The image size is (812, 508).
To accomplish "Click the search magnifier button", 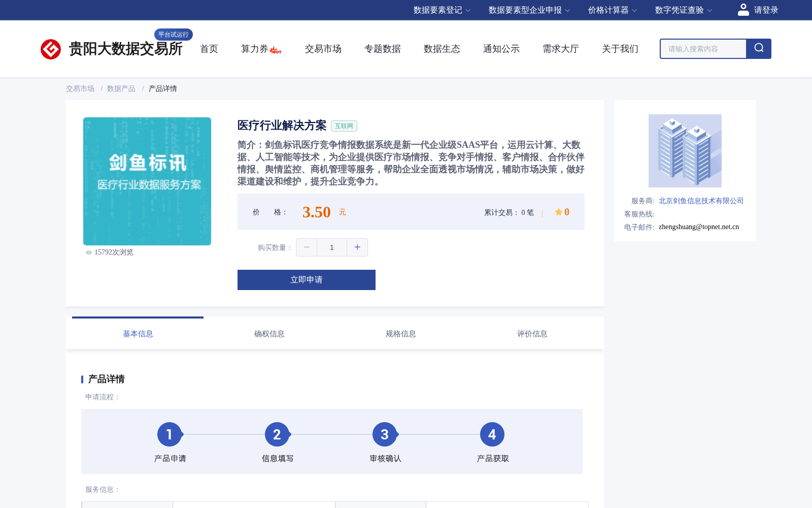I will click(x=759, y=49).
